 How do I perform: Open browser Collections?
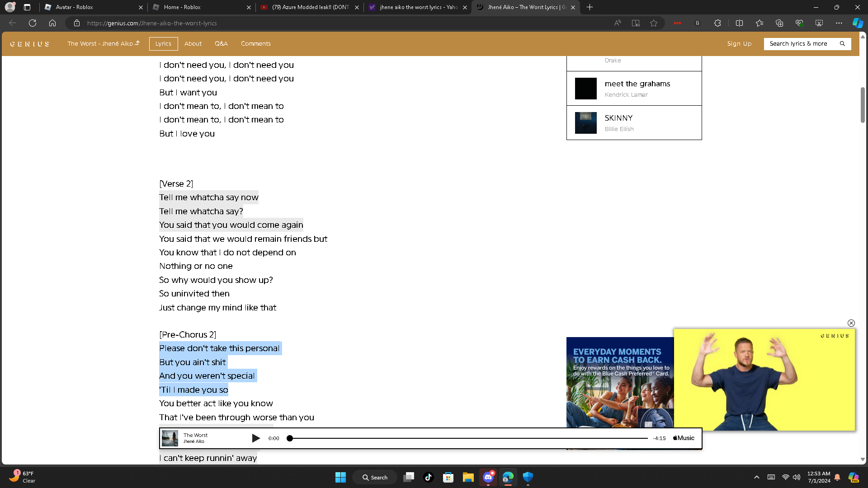tap(779, 23)
